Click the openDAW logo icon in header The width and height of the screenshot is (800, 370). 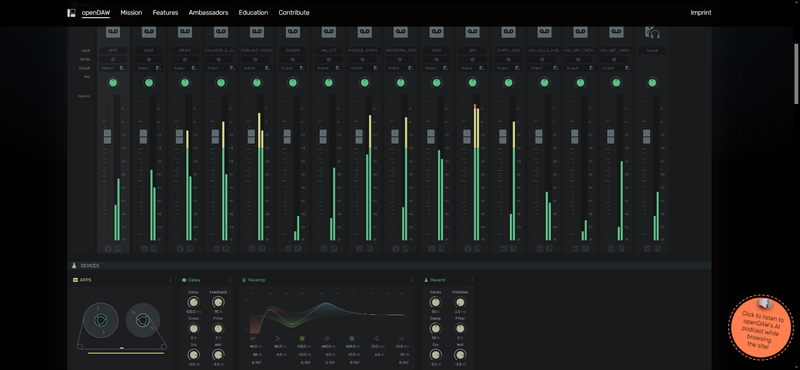tap(71, 13)
